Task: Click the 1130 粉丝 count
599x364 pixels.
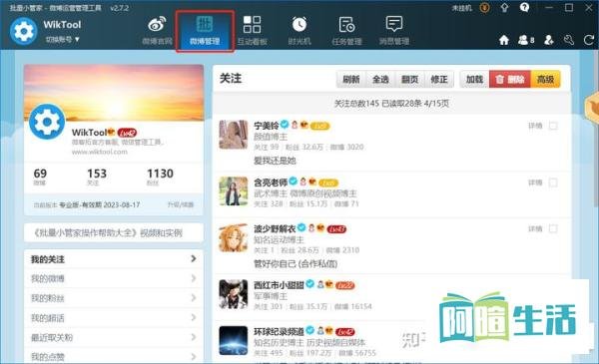Action: tap(160, 177)
